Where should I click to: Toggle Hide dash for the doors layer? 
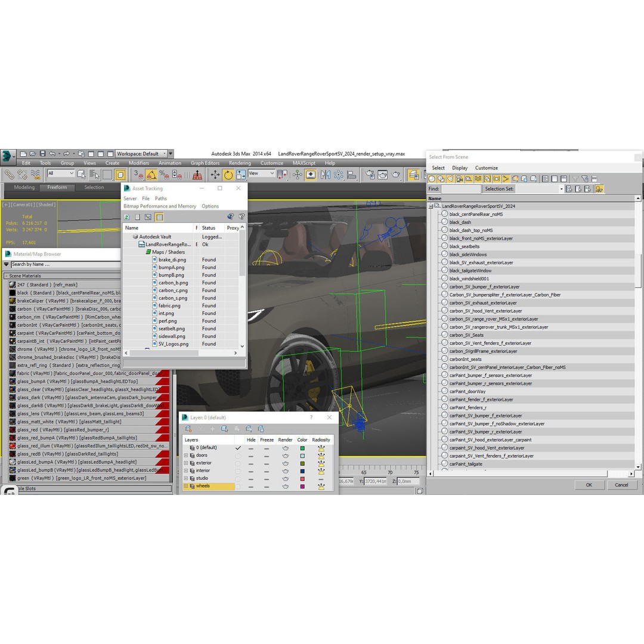[x=251, y=456]
